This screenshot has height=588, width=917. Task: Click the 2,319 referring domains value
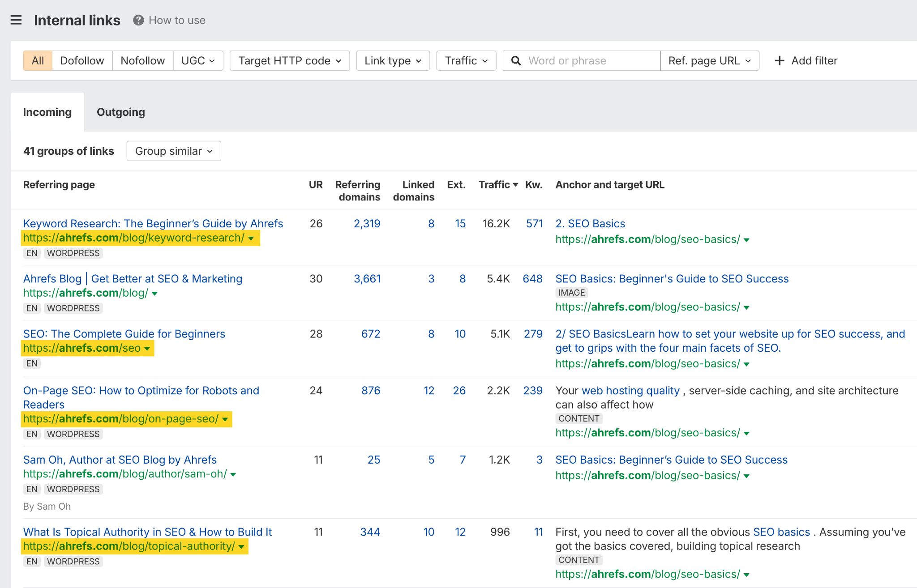pyautogui.click(x=366, y=223)
